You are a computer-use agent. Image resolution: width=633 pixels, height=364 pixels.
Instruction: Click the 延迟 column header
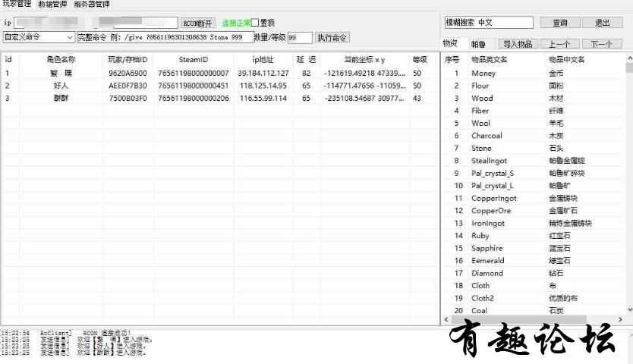307,59
